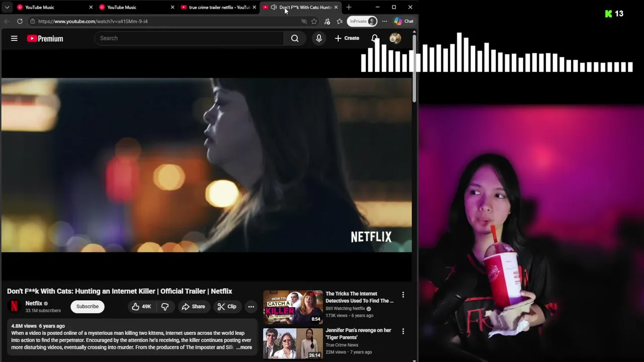Screen dimensions: 644x362
Task: Close the first YouTube Music tab
Action: pyautogui.click(x=91, y=7)
